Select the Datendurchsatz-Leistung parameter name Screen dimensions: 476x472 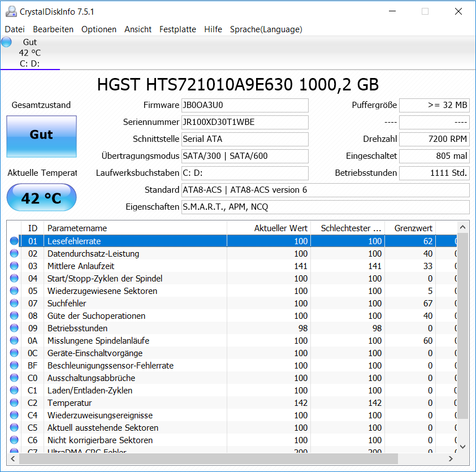pos(93,253)
